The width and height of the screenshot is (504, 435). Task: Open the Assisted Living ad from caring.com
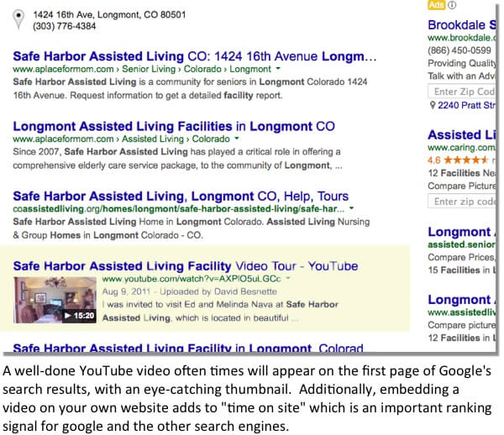coord(461,135)
